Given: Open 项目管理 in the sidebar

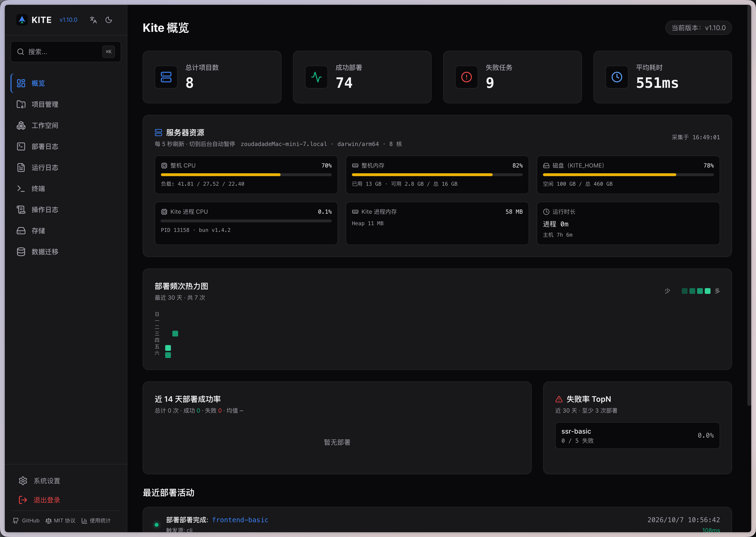Looking at the screenshot, I should pyautogui.click(x=66, y=105).
